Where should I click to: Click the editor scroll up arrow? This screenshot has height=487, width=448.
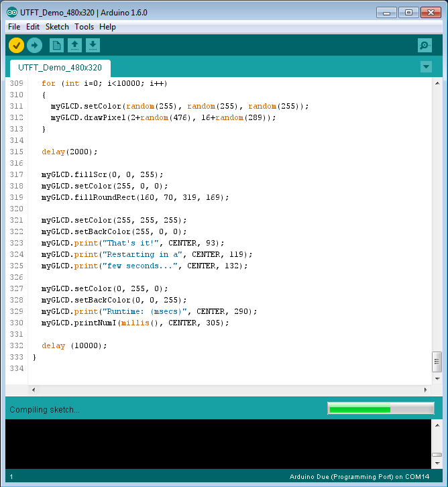click(437, 83)
